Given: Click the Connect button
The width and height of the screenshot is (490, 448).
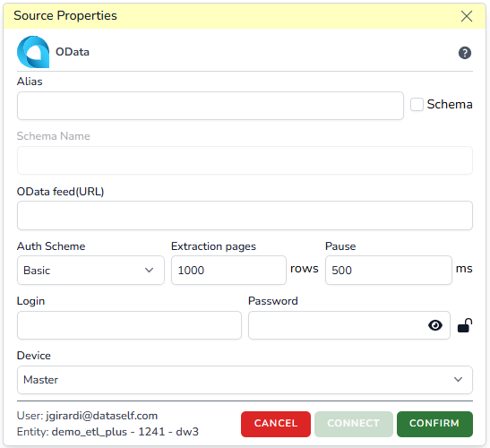Looking at the screenshot, I should pos(354,424).
